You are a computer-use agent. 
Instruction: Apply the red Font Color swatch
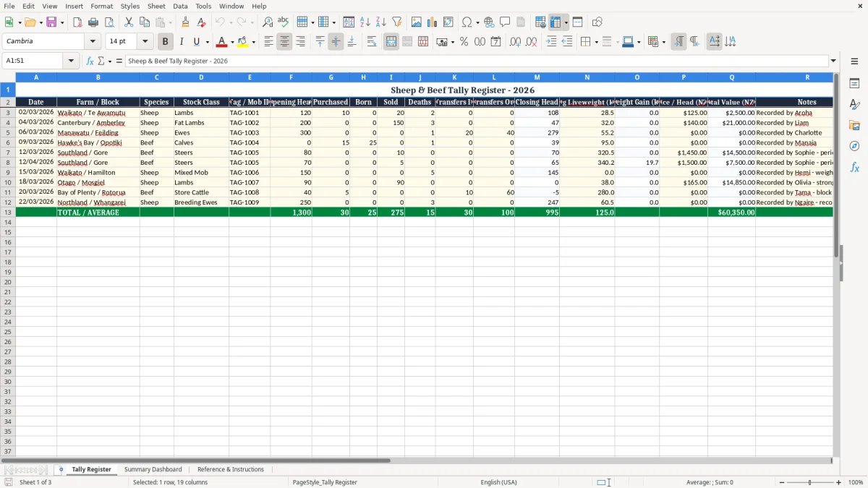[x=222, y=42]
